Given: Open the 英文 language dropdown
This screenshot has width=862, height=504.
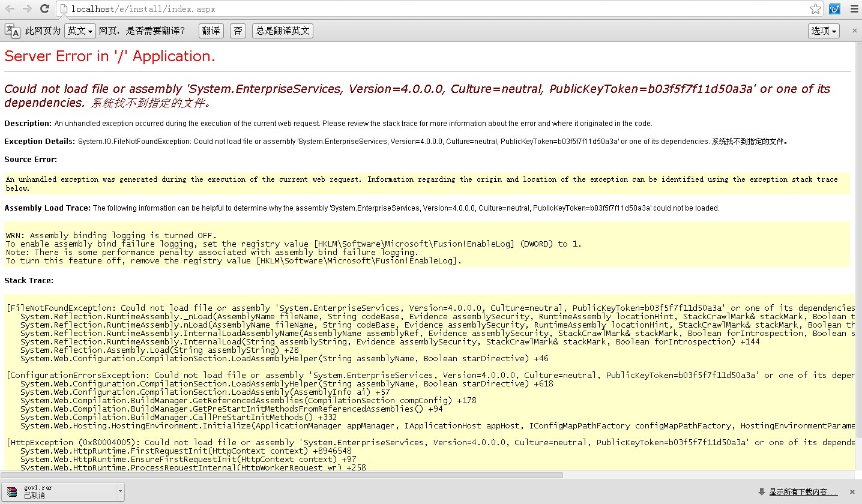Looking at the screenshot, I should pyautogui.click(x=80, y=31).
